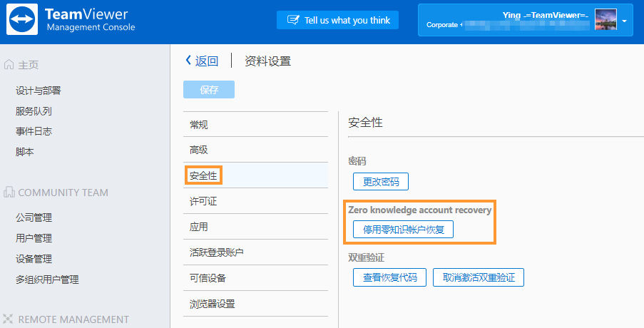Open 用户管理 in the sidebar
The height and width of the screenshot is (328, 644).
click(x=34, y=238)
